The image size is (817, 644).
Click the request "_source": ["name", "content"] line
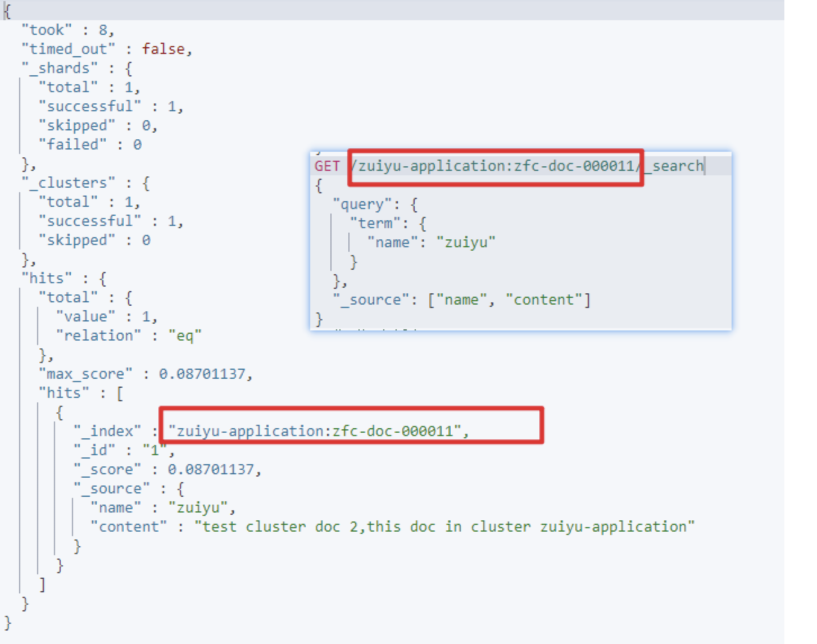click(461, 300)
